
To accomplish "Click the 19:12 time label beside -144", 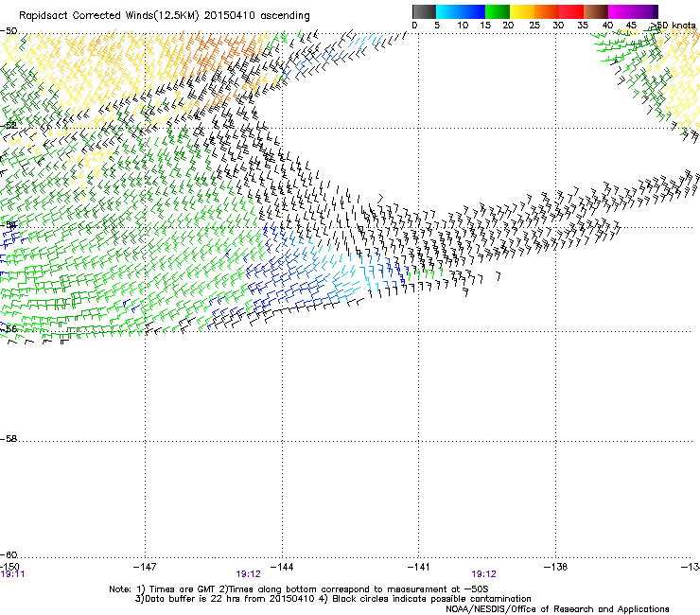I will (x=248, y=574).
